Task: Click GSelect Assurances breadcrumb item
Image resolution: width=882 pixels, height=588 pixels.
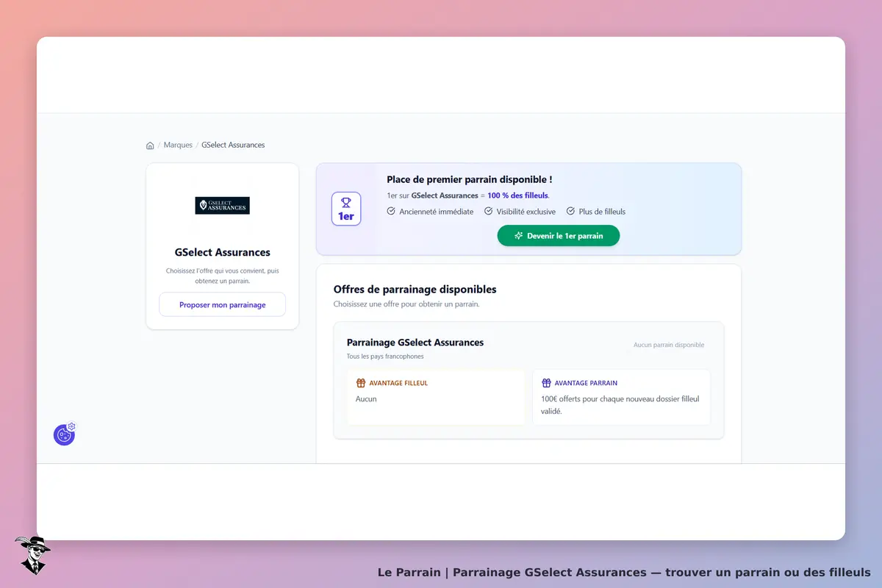Action: tap(233, 145)
